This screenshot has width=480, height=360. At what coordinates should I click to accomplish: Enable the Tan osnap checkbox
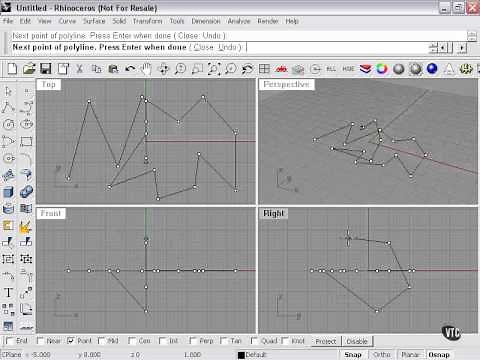click(x=224, y=341)
